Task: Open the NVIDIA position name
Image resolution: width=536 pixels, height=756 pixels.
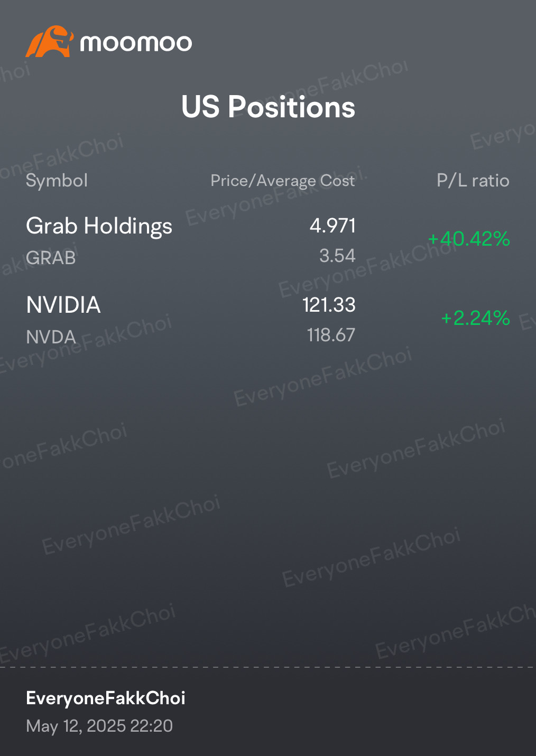Action: click(63, 305)
